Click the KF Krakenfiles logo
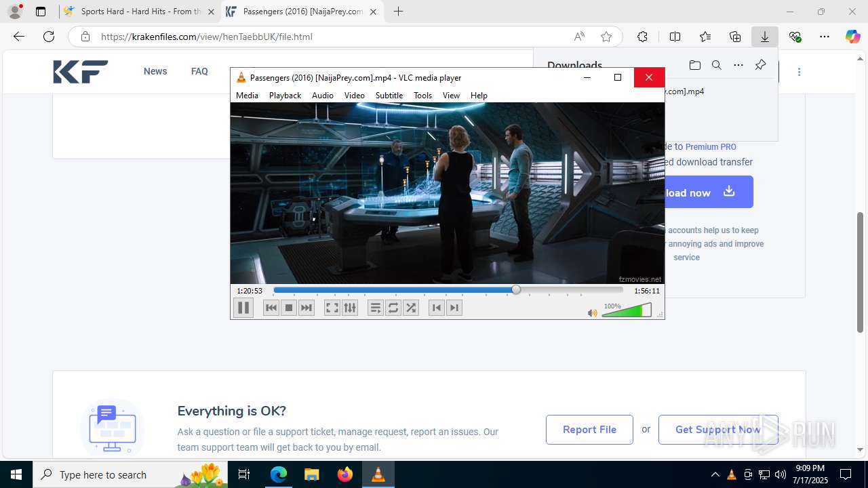This screenshot has width=868, height=488. click(81, 71)
